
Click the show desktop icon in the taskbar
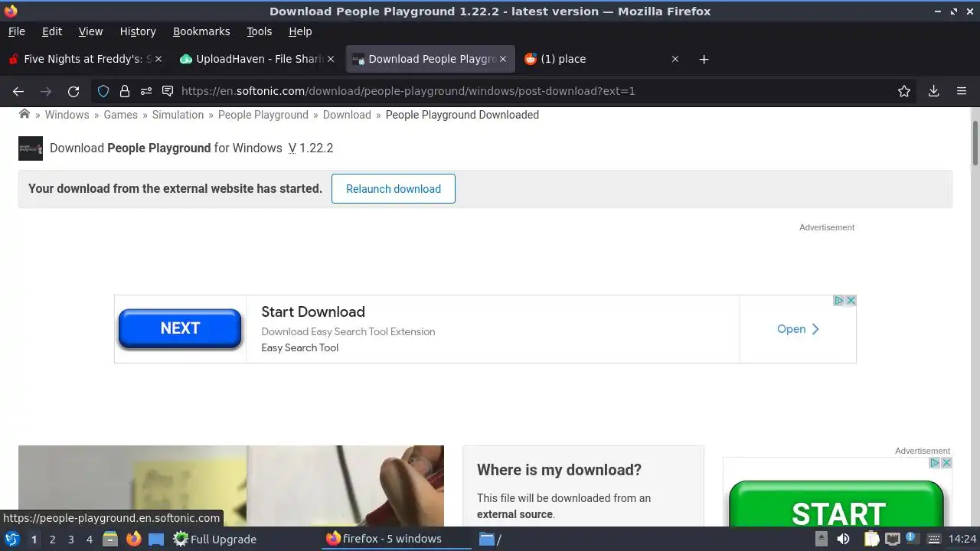[x=156, y=539]
